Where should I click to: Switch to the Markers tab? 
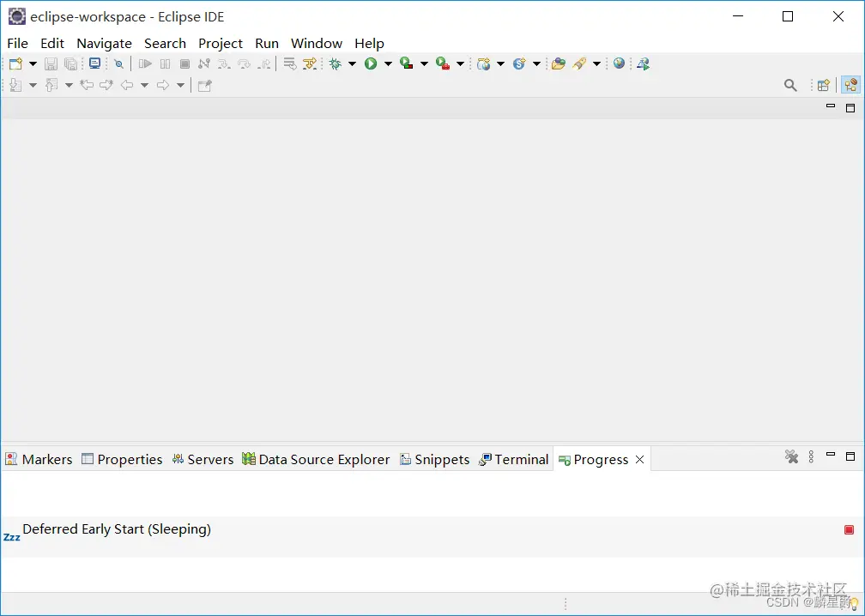39,459
